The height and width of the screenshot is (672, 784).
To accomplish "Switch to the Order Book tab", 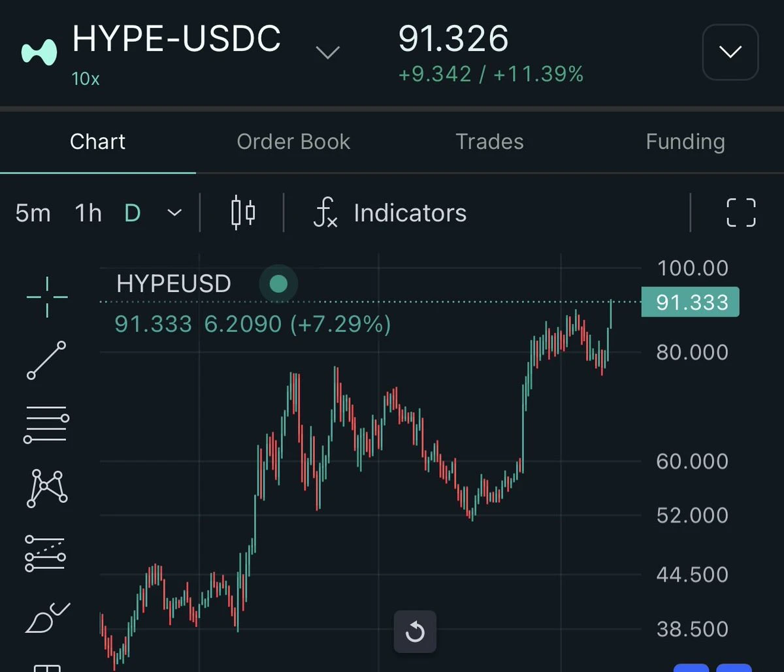I will pyautogui.click(x=293, y=142).
